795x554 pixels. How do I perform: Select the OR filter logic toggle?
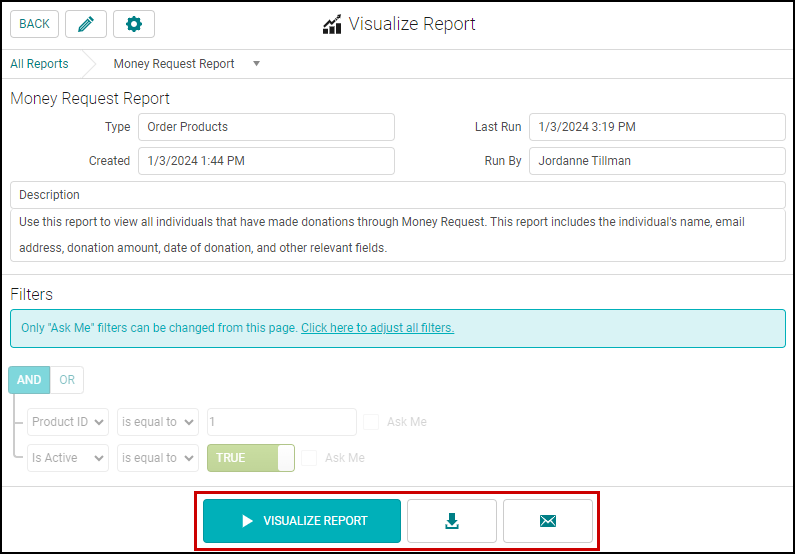67,380
